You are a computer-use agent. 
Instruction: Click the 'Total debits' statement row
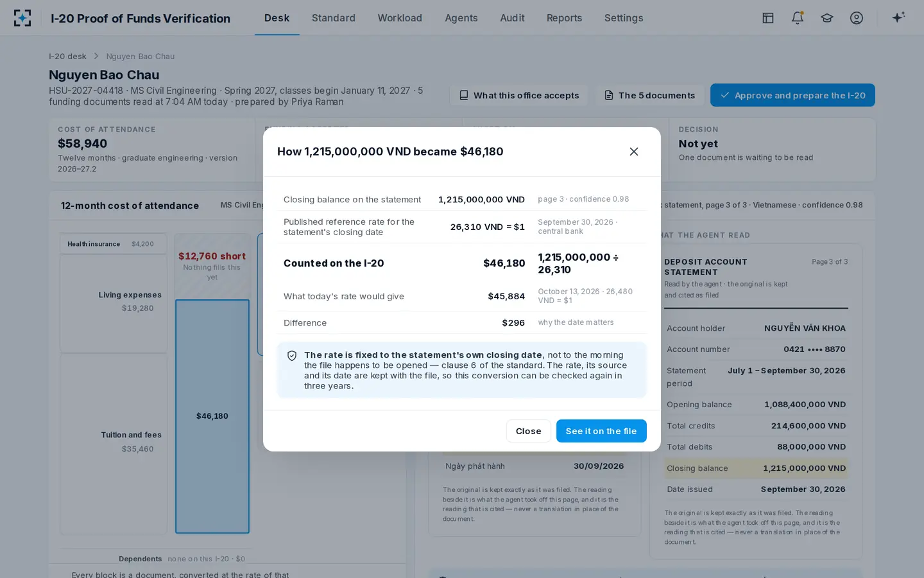click(x=756, y=447)
